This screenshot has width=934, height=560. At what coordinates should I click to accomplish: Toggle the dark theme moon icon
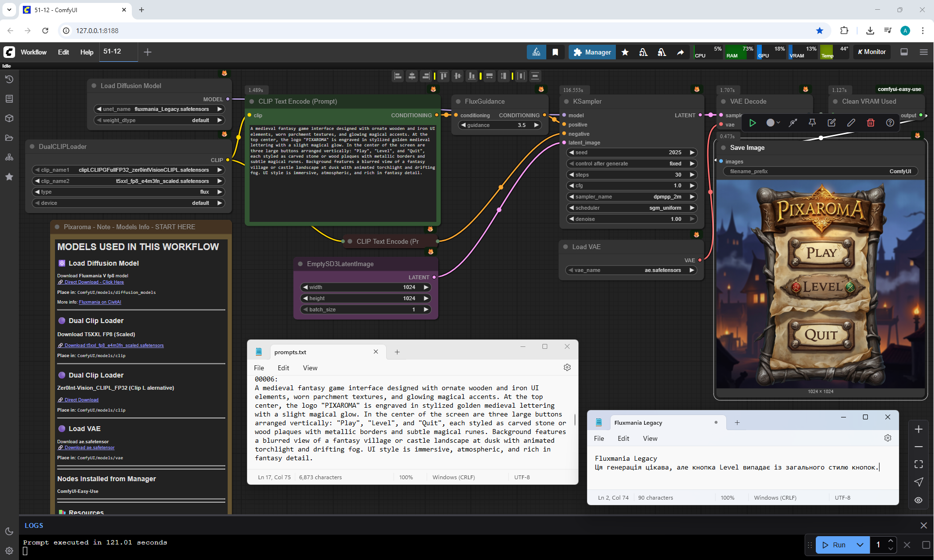[9, 531]
